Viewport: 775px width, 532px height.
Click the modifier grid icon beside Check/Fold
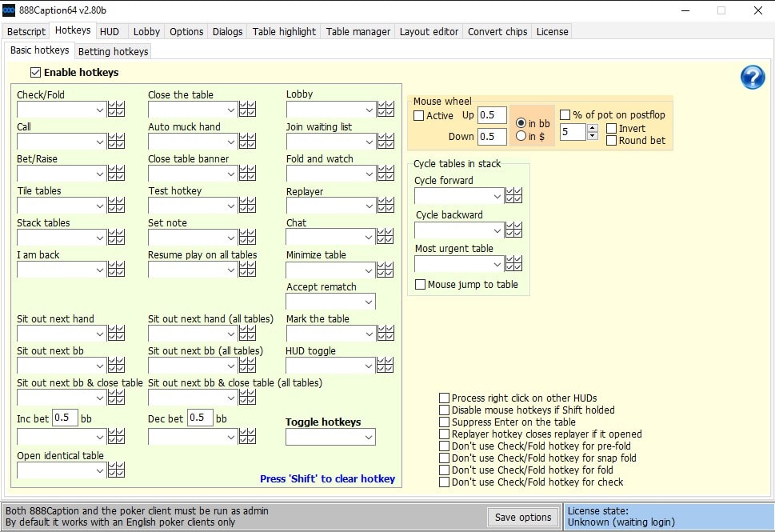point(116,110)
